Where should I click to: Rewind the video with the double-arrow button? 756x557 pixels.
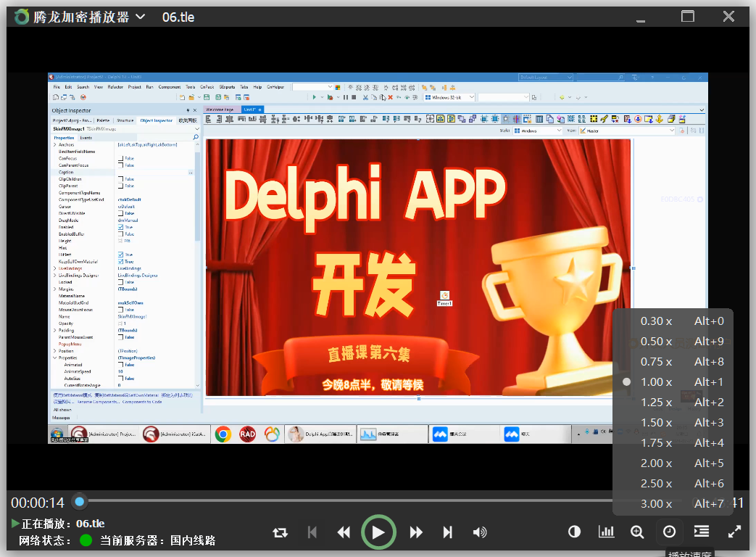[344, 532]
